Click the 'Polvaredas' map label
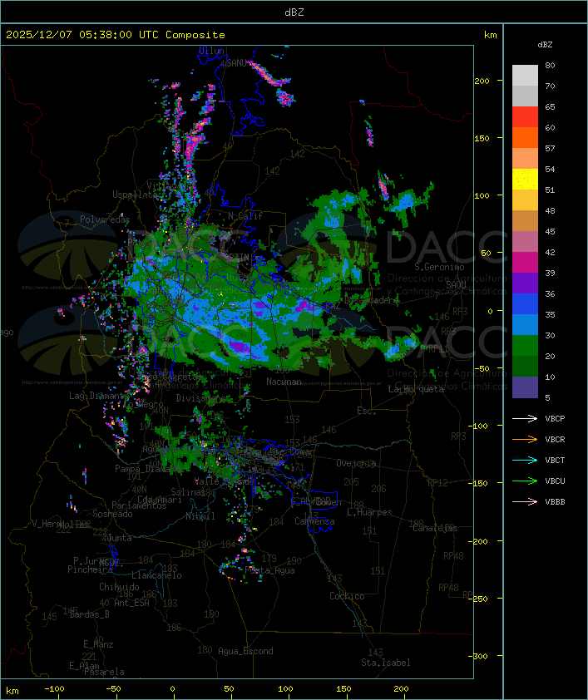The height and width of the screenshot is (700, 588). (105, 219)
